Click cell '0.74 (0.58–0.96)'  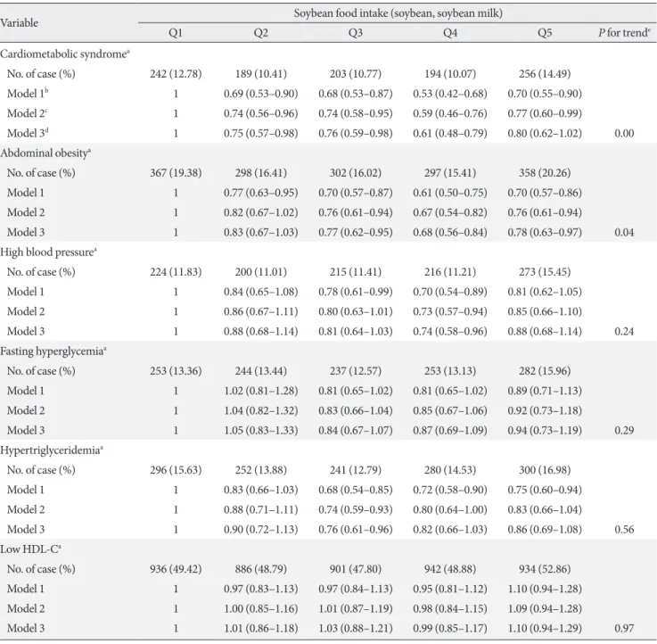[x=450, y=331]
